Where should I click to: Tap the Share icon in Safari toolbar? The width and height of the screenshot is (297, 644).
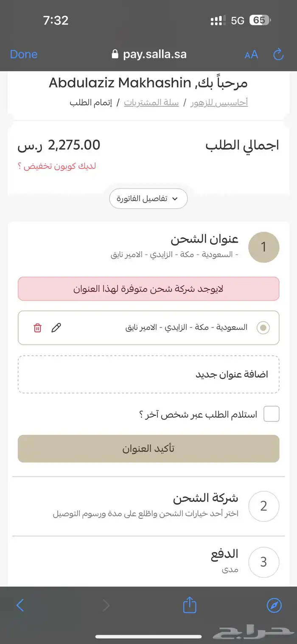pos(189,605)
